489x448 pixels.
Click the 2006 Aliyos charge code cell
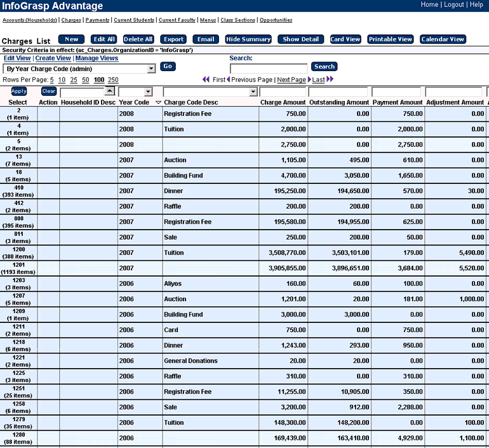[210, 284]
